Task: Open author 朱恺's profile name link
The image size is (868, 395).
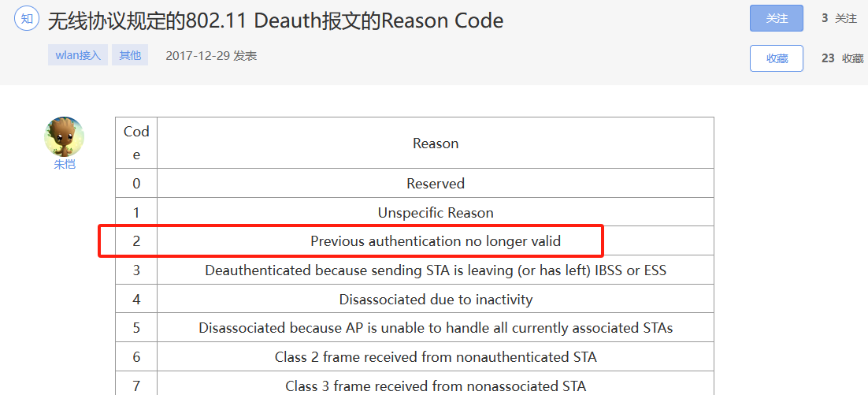Action: coord(65,165)
